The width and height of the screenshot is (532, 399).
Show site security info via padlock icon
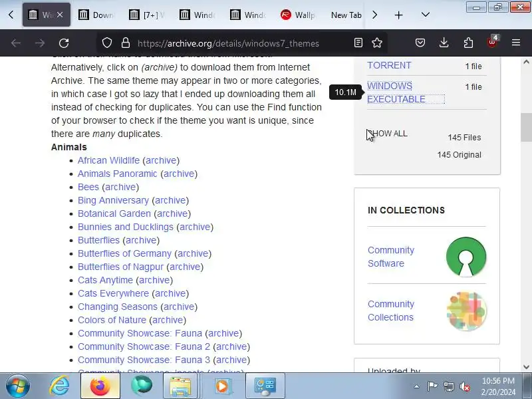(126, 43)
